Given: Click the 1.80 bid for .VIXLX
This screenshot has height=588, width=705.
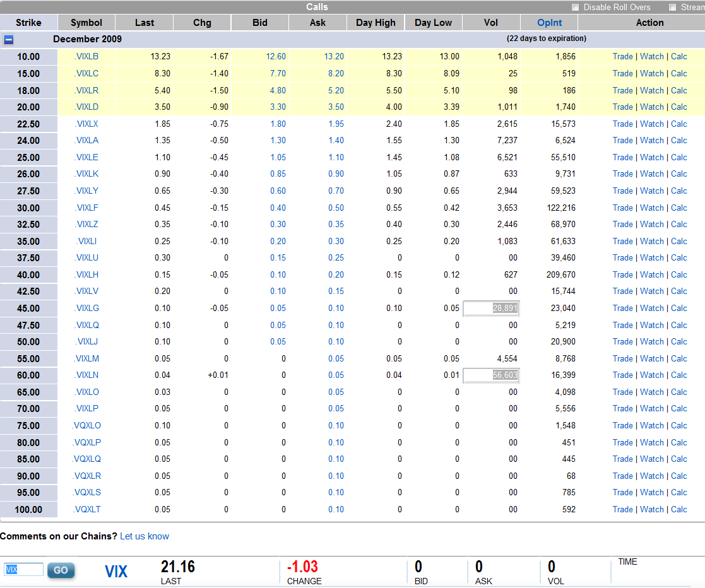Looking at the screenshot, I should tap(278, 124).
